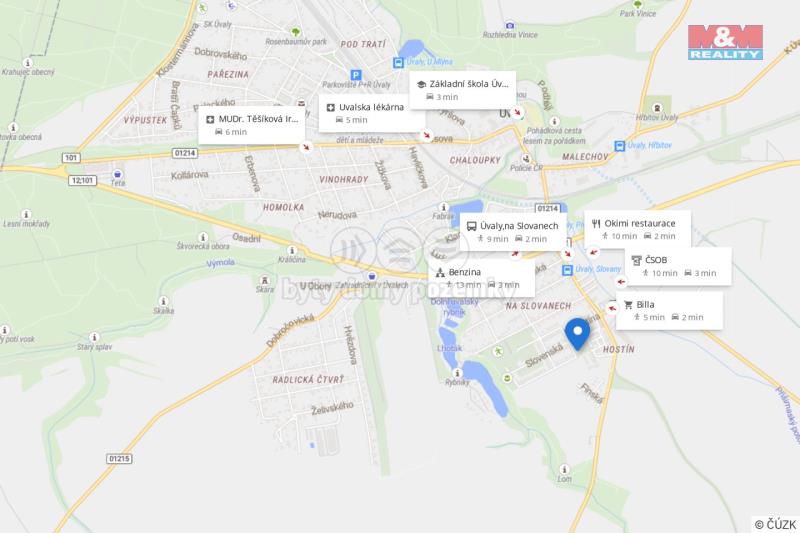Open the Úvaly, na Slovanech stop card

point(513,232)
